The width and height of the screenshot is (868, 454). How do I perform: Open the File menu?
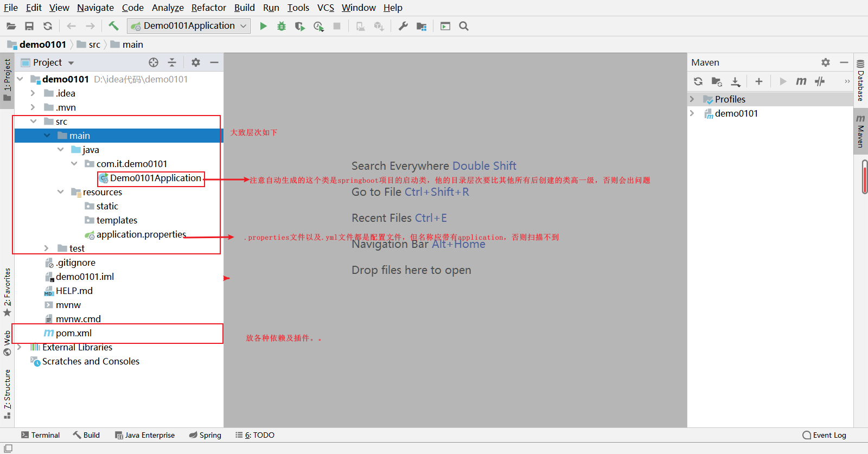11,8
